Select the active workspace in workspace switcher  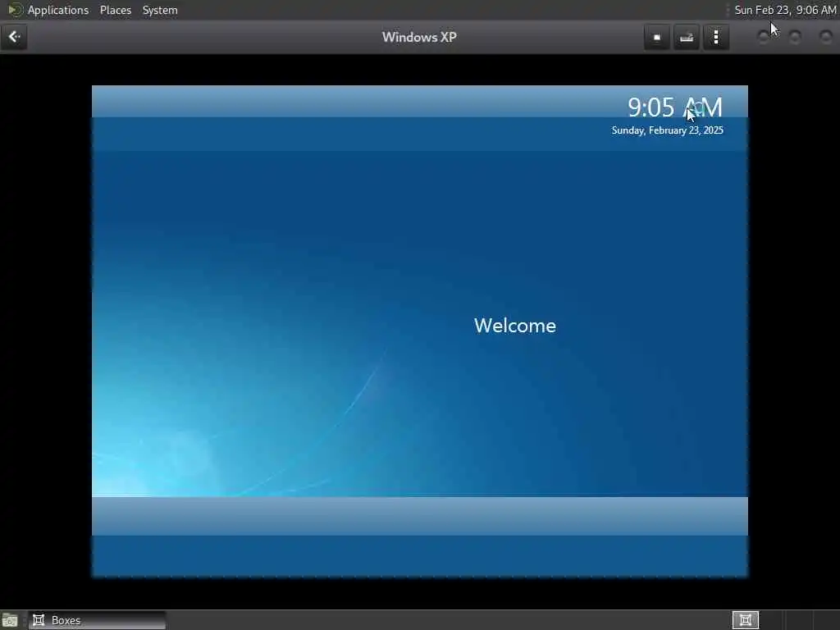[x=746, y=620]
